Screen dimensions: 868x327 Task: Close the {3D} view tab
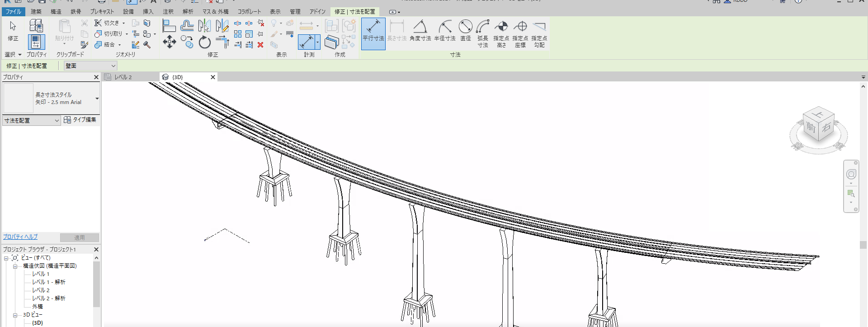coord(213,77)
